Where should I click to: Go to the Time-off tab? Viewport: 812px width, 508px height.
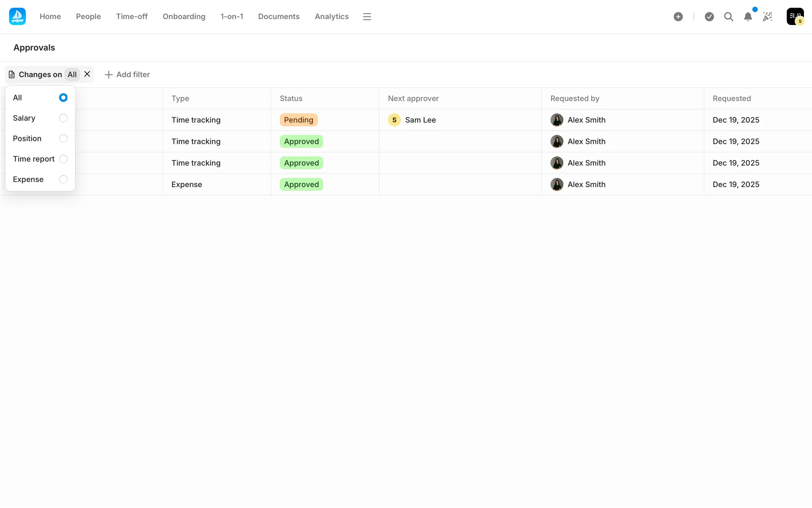tap(132, 17)
